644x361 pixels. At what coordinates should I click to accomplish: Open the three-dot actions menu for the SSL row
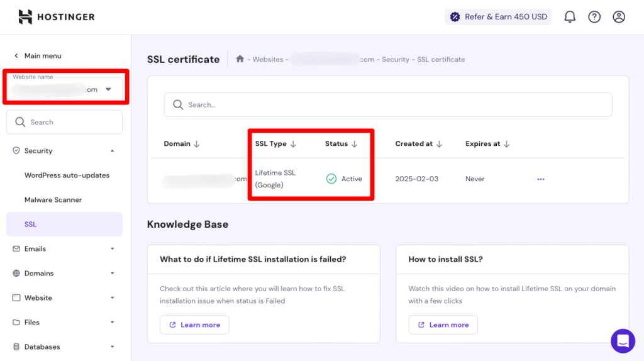coord(541,179)
